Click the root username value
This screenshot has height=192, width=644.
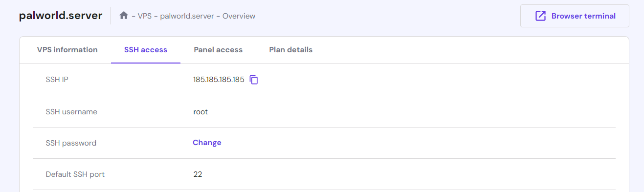(x=200, y=112)
